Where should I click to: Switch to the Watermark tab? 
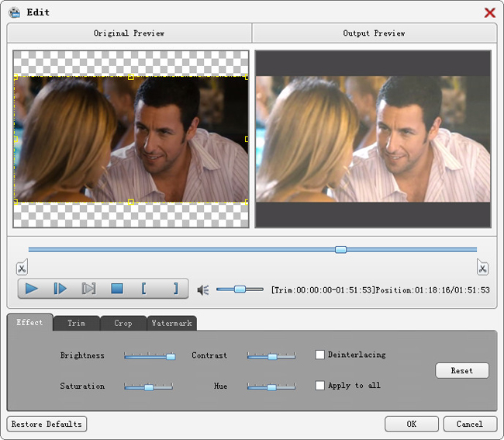(x=171, y=324)
